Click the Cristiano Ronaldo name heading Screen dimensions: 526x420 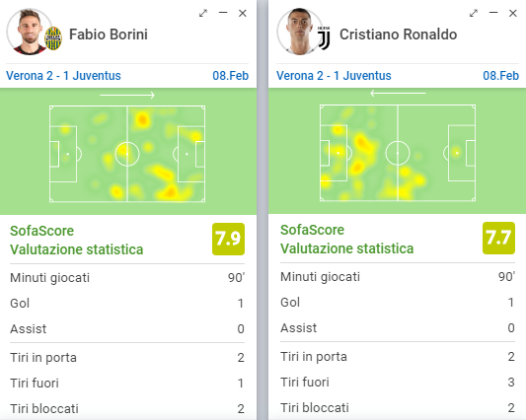coord(398,35)
